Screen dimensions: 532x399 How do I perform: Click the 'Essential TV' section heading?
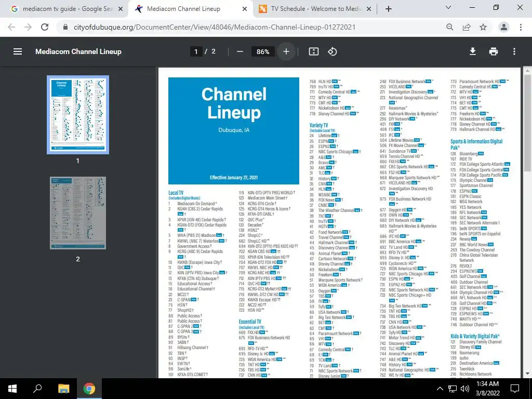250,322
